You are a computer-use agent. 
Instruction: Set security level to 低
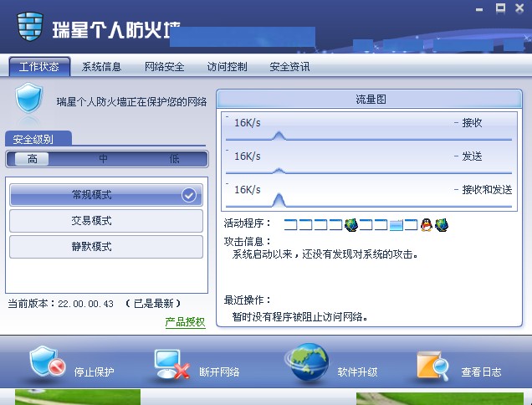pyautogui.click(x=174, y=159)
